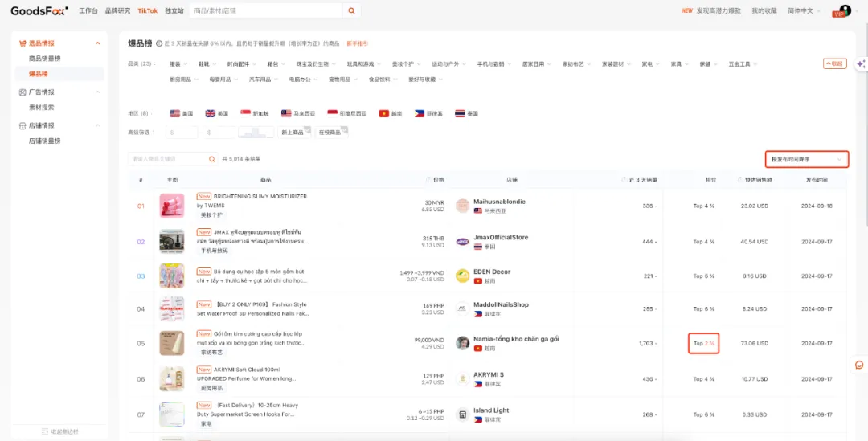This screenshot has height=441, width=868.
Task: Expand the 五金工具 category dropdown
Action: tap(743, 64)
